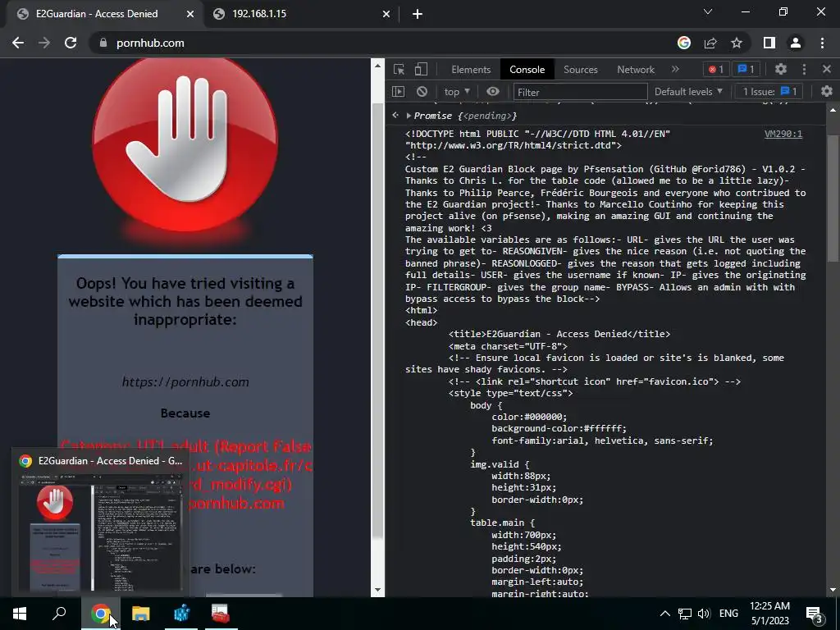Open the VM290:1 source link

pyautogui.click(x=783, y=134)
